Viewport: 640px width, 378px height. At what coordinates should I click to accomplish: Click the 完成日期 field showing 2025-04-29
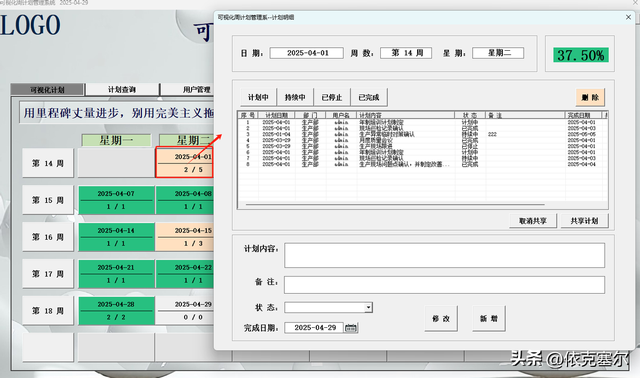314,328
